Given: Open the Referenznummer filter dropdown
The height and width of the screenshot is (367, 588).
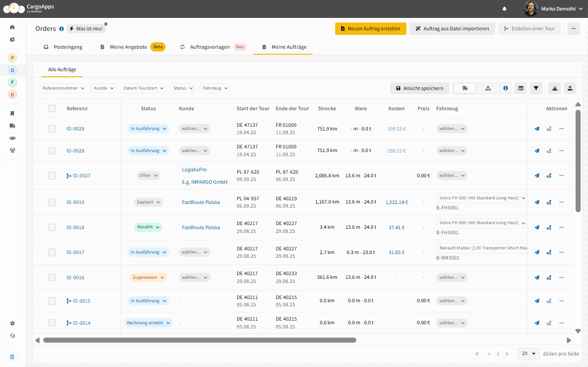Looking at the screenshot, I should coord(63,88).
